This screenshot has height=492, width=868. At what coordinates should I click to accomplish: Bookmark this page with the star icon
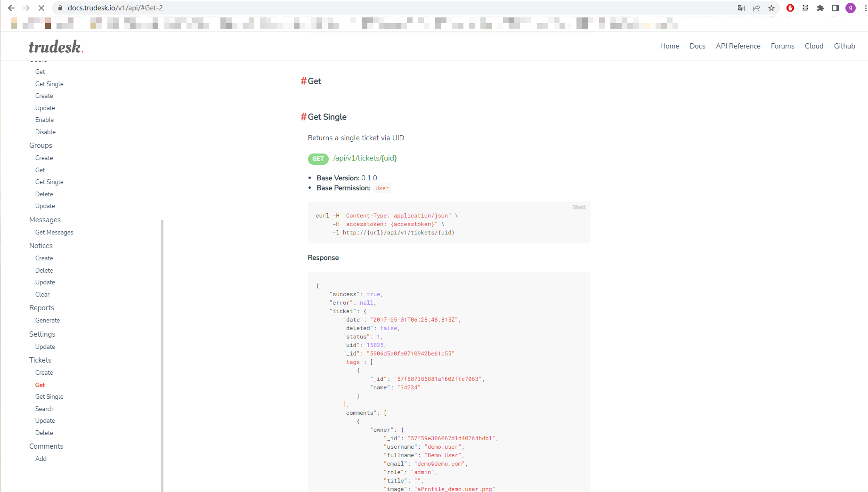771,8
